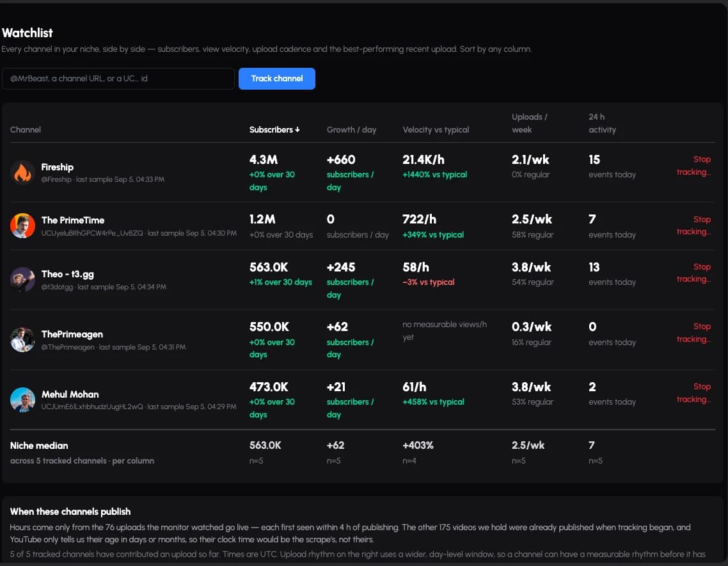Open ThePrimeagen channel name

72,334
